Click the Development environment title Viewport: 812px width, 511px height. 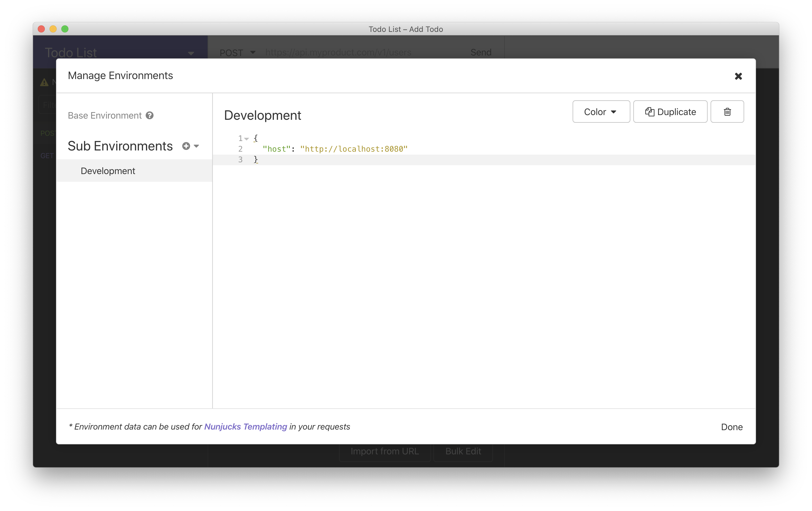[262, 115]
